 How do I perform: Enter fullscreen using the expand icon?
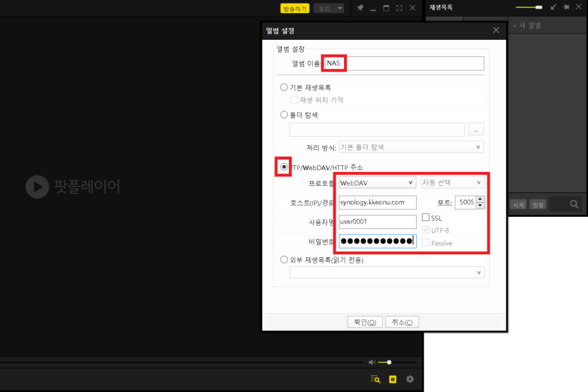(x=400, y=8)
